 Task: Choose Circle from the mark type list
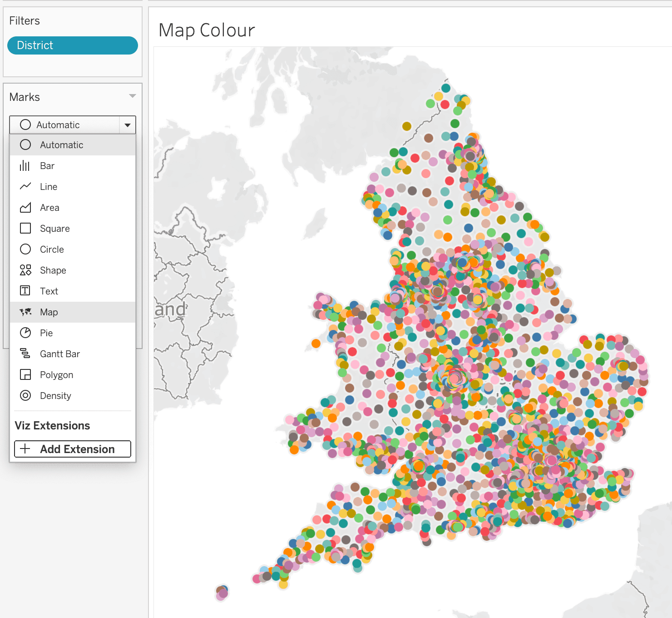(73, 249)
